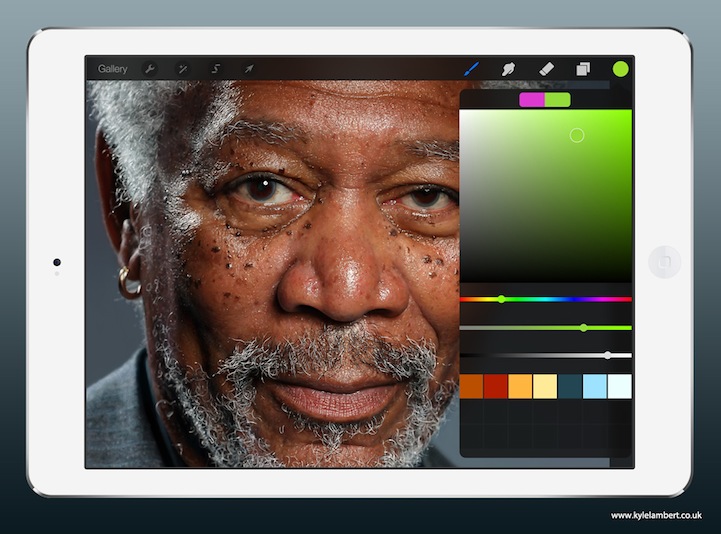Tap the green active color circle
Image resolution: width=721 pixels, height=534 pixels.
tap(620, 69)
